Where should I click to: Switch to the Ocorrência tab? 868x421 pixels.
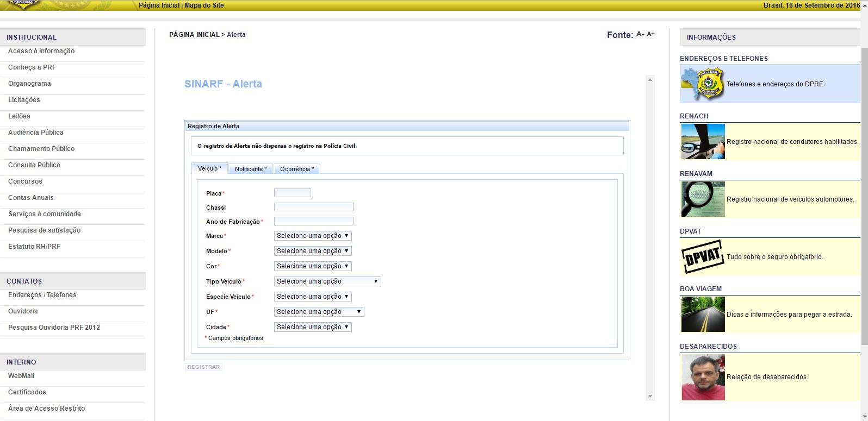(x=296, y=169)
